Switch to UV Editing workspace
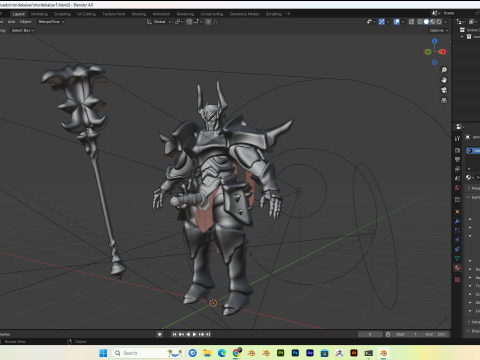The width and height of the screenshot is (480, 360). tap(86, 14)
